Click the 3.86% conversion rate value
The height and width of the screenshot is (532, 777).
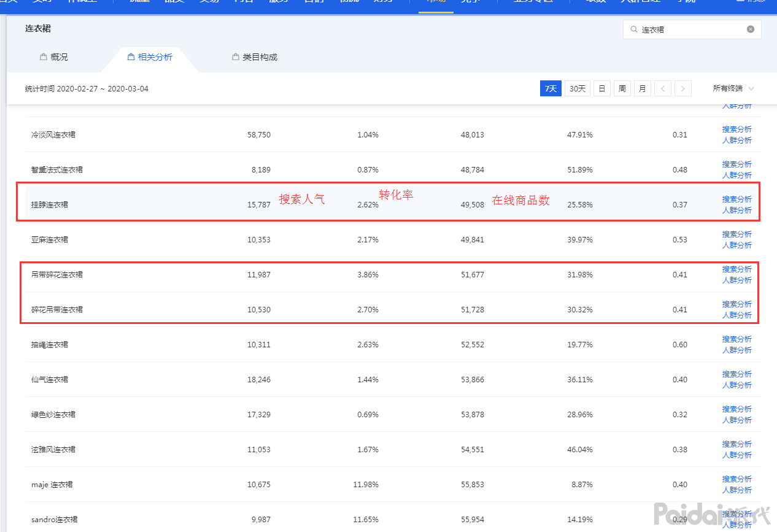coord(368,274)
